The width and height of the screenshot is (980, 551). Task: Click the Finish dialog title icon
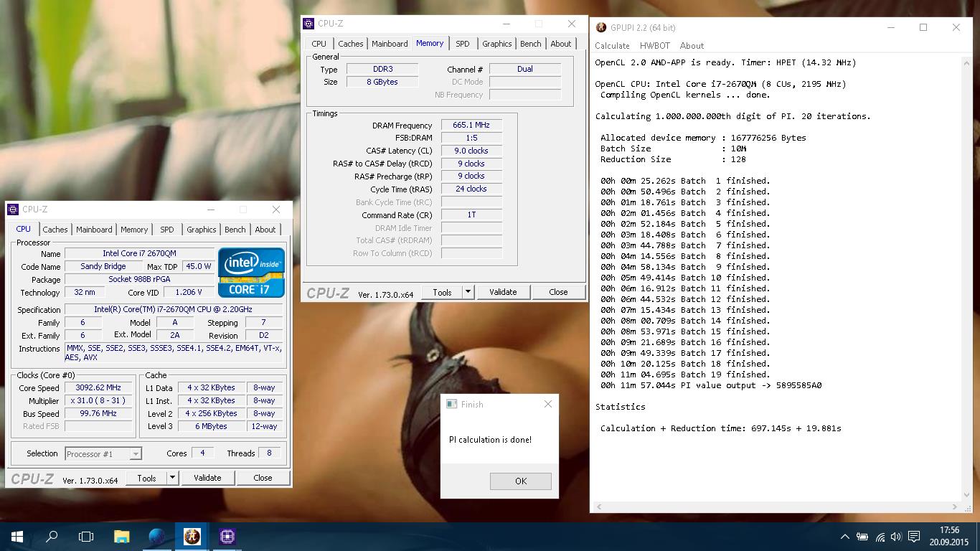point(451,404)
